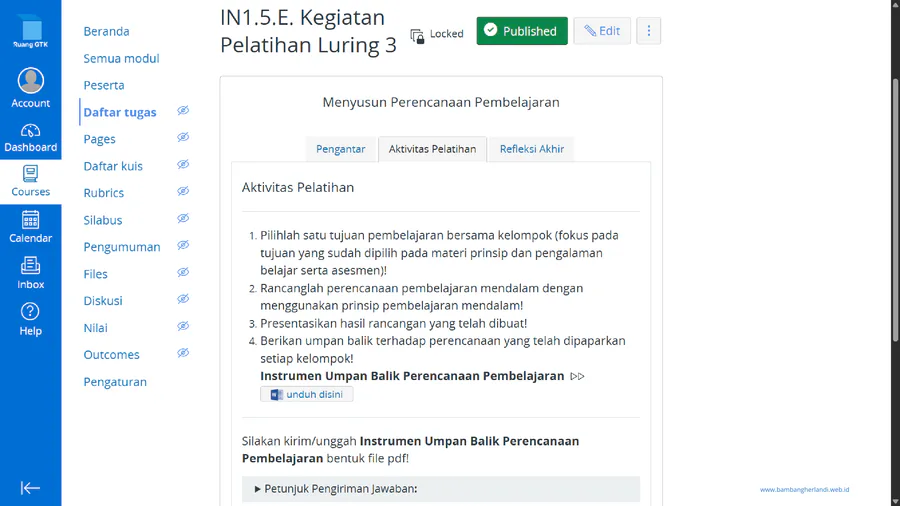The image size is (900, 506).
Task: Switch to the Refleksi Akhir tab
Action: [532, 149]
